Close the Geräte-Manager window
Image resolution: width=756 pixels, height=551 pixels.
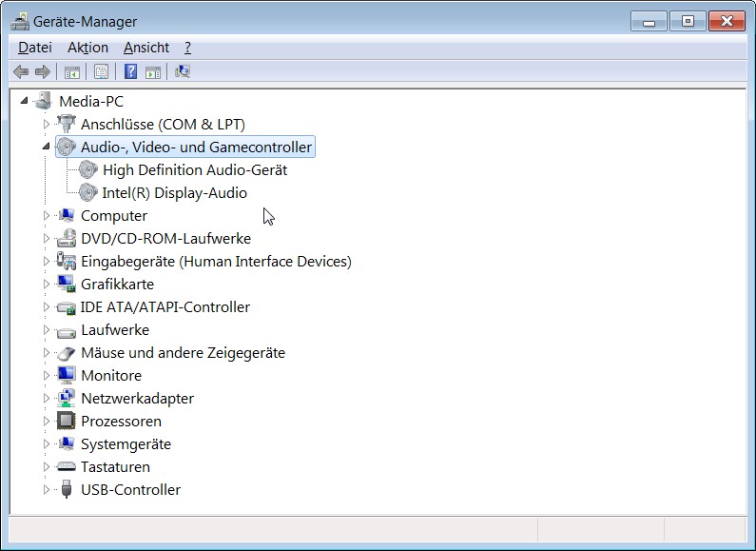tap(727, 21)
